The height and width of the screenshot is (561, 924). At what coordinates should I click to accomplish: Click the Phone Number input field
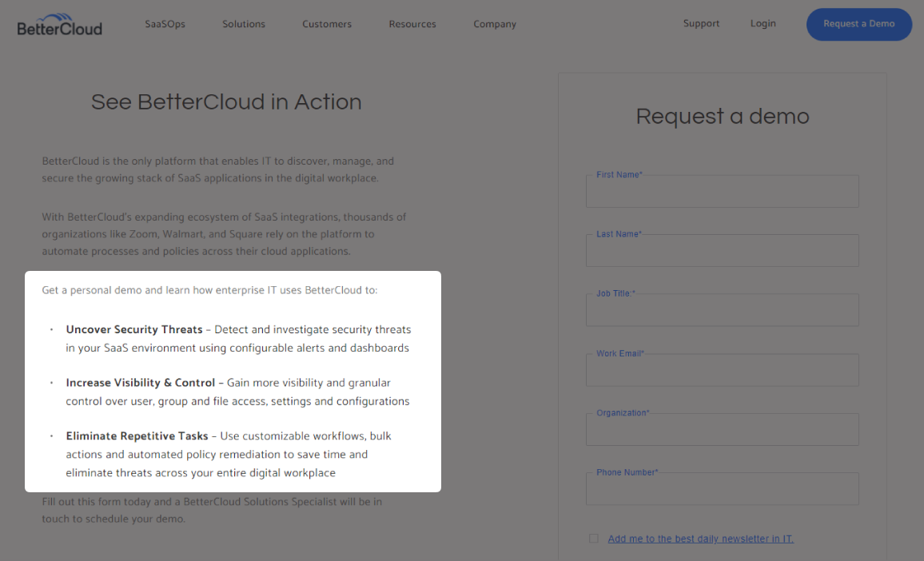[722, 489]
